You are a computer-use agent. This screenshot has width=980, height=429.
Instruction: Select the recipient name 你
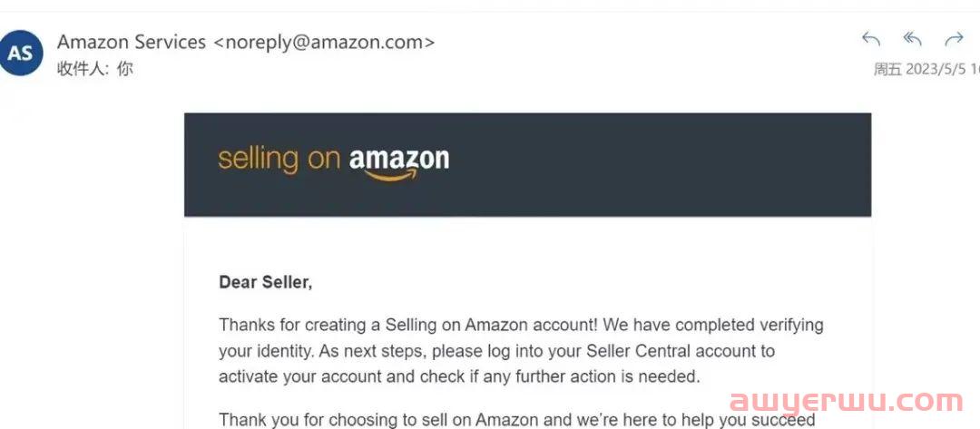click(x=125, y=69)
